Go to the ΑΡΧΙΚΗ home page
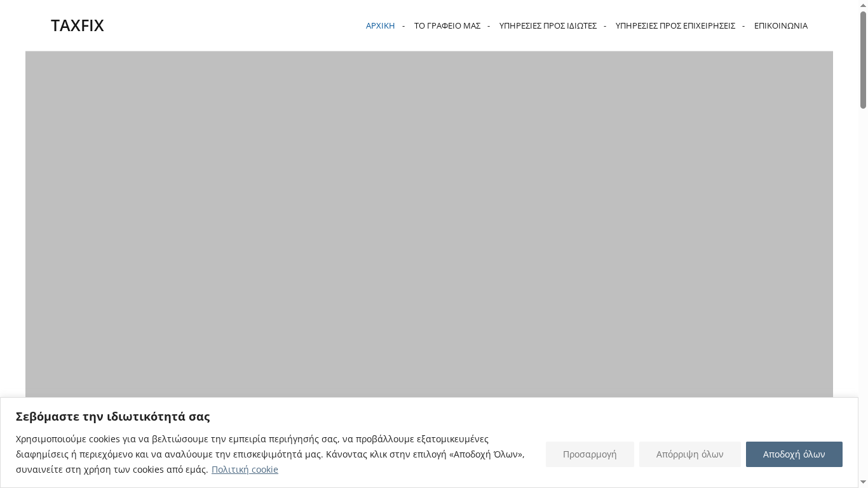This screenshot has width=868, height=488. coord(380,25)
